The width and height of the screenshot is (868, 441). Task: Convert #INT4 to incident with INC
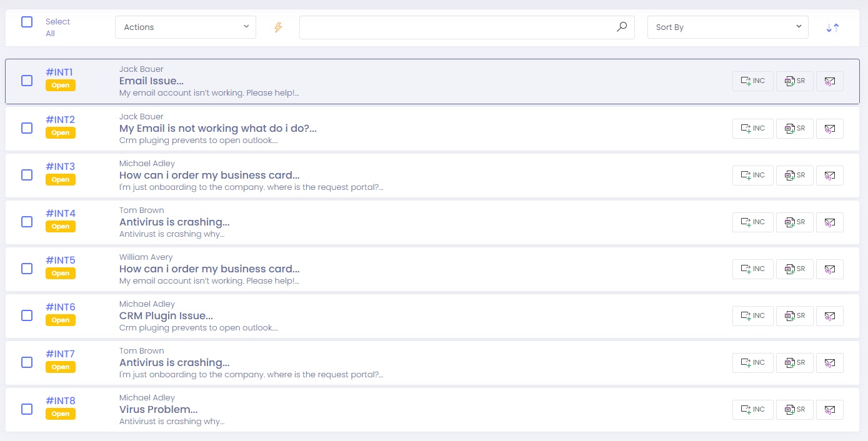(x=752, y=222)
